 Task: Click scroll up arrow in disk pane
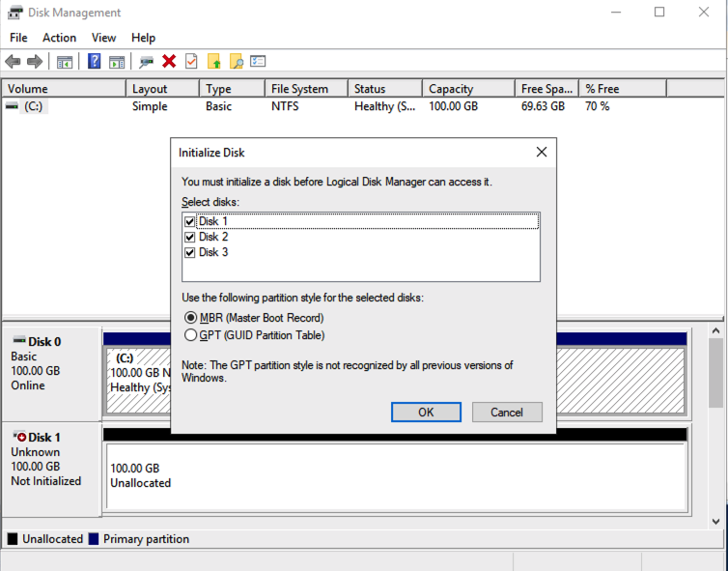[x=715, y=330]
